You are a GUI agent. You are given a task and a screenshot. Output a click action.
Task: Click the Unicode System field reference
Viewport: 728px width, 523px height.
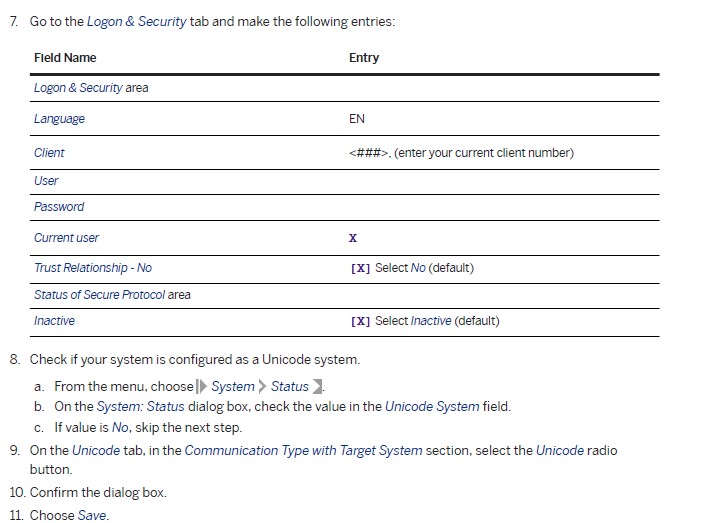432,406
